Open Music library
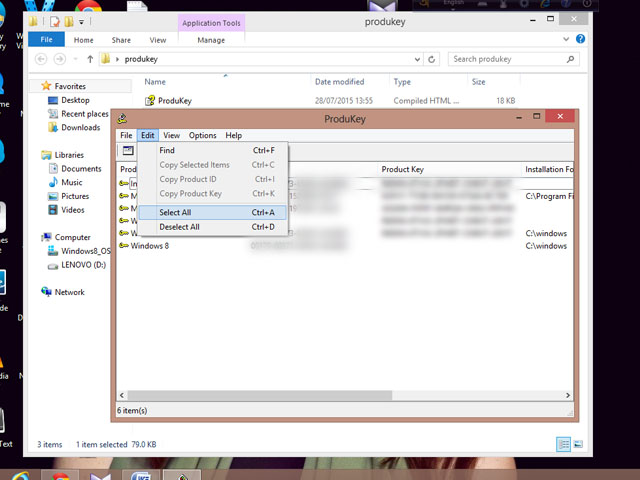Viewport: 640px width, 480px height. pos(71,182)
